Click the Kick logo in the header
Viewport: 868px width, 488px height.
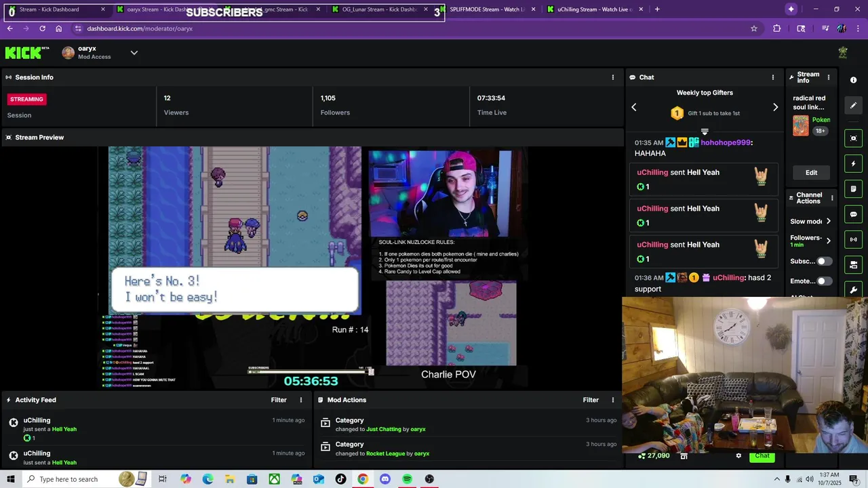27,52
